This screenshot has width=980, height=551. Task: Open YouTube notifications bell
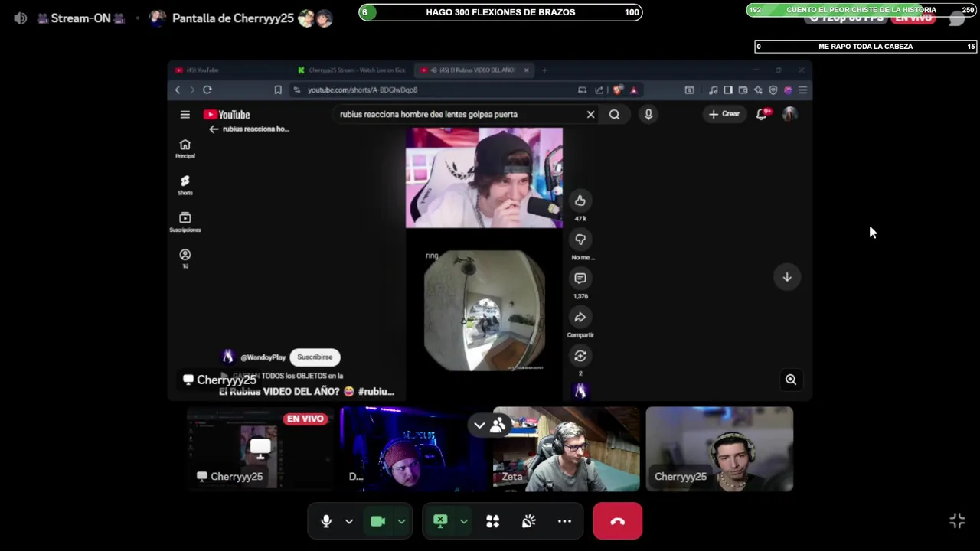(x=762, y=114)
